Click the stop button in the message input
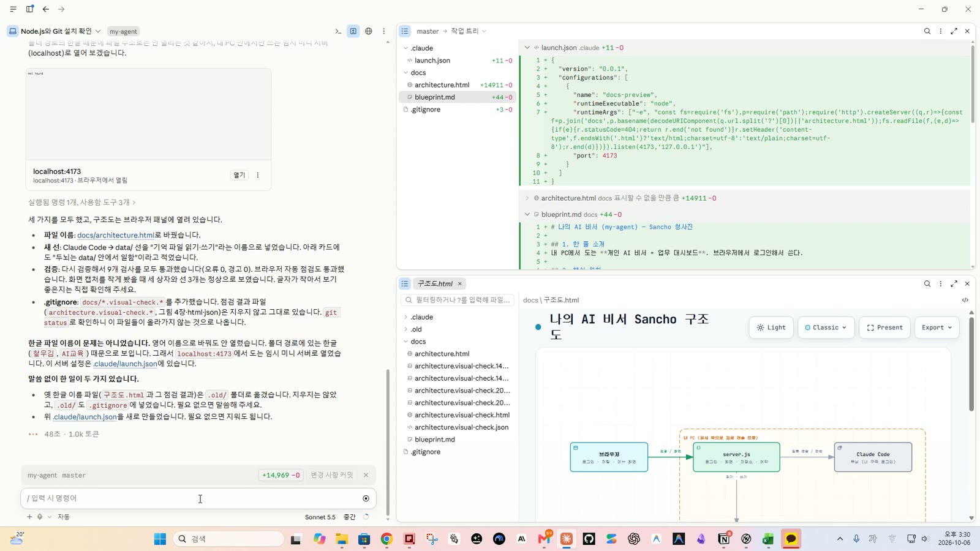Viewport: 980px width, 551px height. 366,498
